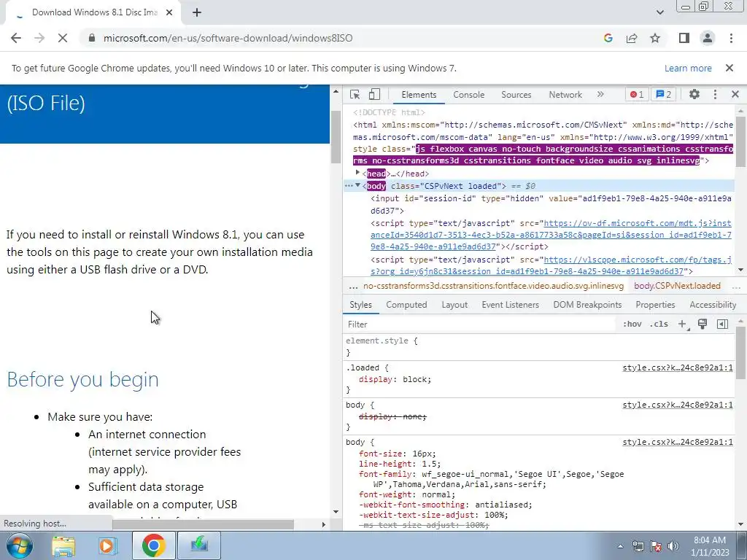Screen dimensions: 747x560
Task: Go back to previous page
Action: 16,38
